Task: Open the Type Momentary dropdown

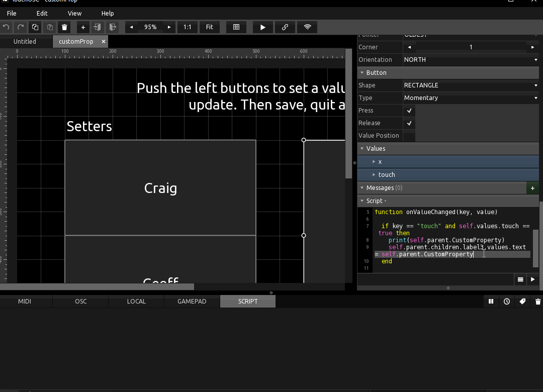Action: [471, 97]
